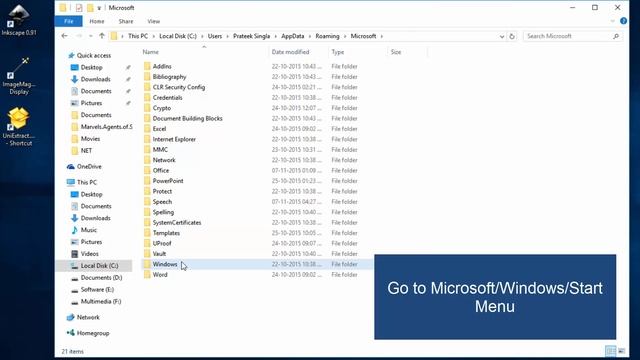Viewport: 640px width, 360px height.
Task: Open the ImageMagick Display desktop shortcut
Action: point(19,76)
